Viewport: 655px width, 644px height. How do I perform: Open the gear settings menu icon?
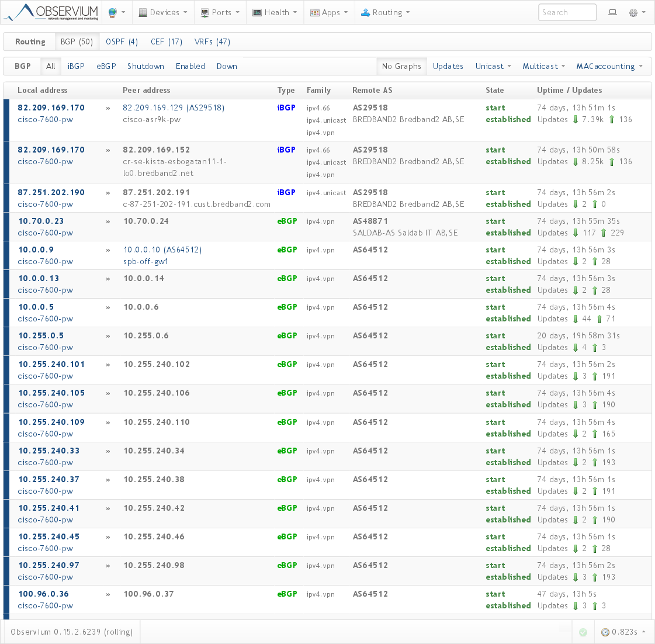pos(633,12)
